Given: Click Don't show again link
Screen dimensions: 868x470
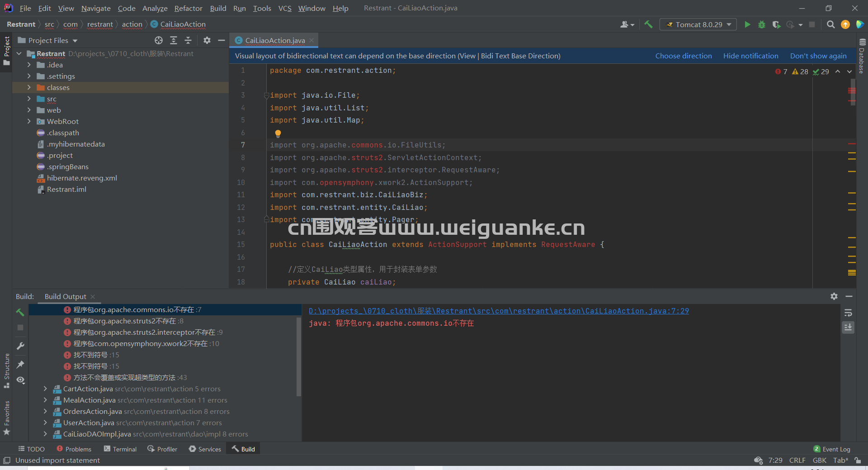Looking at the screenshot, I should tap(818, 56).
